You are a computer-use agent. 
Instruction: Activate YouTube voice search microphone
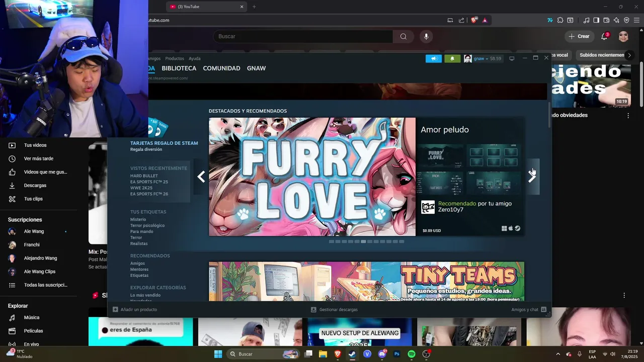point(426,36)
